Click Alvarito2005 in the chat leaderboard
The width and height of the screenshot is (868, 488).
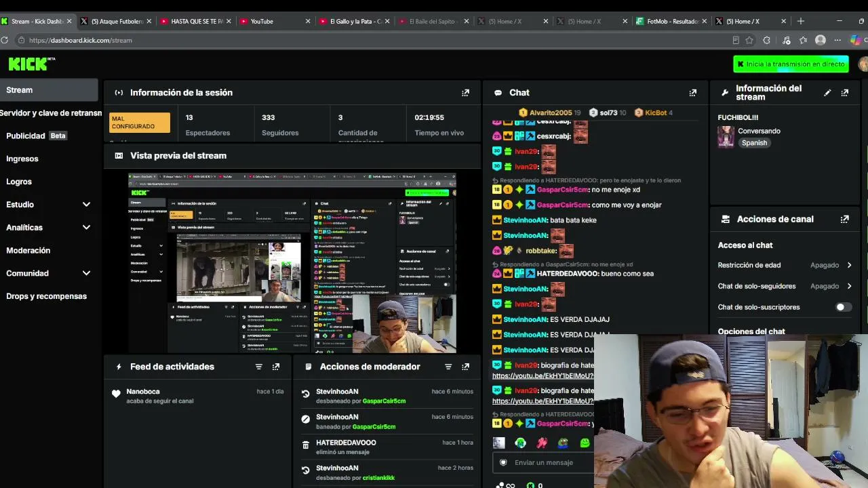551,113
